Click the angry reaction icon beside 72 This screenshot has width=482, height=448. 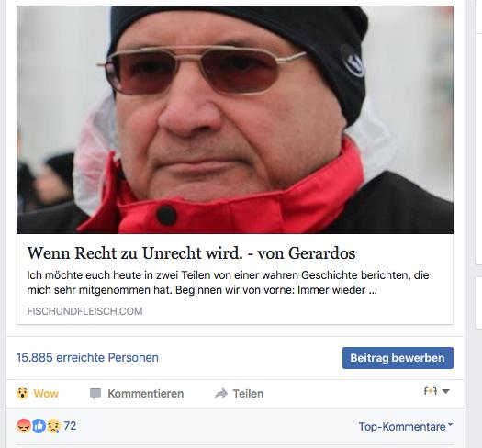(x=24, y=426)
